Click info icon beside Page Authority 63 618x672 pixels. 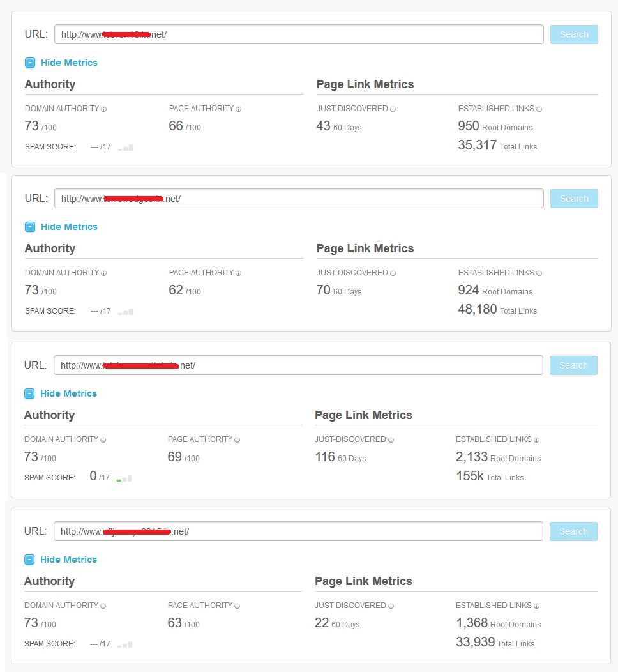(237, 606)
